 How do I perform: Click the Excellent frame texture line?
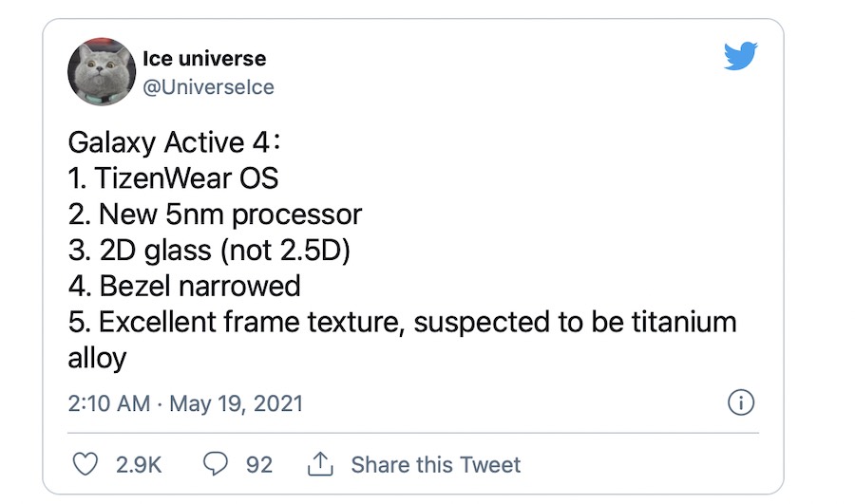(x=402, y=321)
